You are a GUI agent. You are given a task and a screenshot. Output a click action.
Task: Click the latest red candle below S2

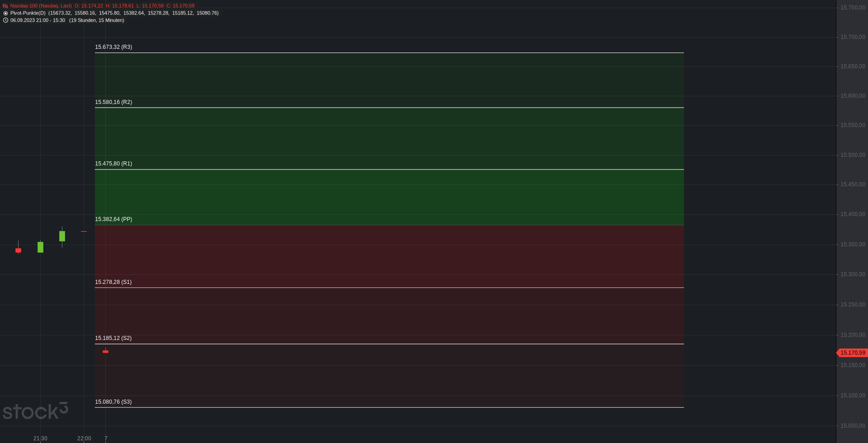105,351
